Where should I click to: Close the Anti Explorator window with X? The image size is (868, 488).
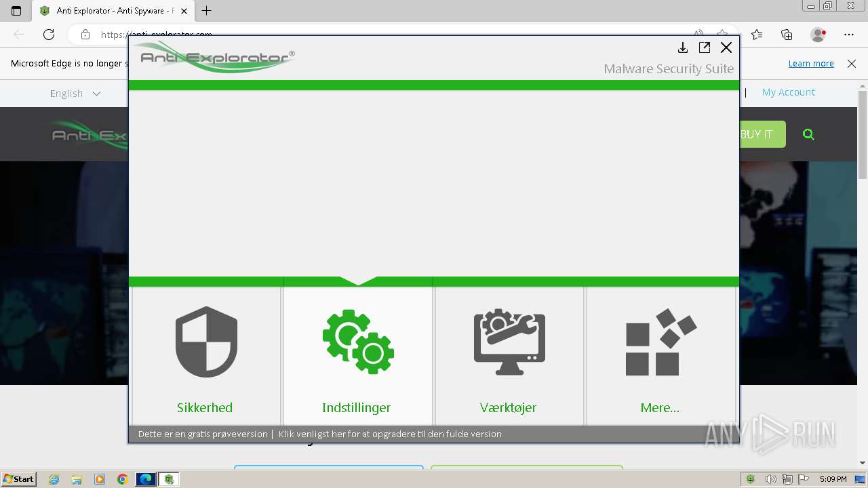726,47
